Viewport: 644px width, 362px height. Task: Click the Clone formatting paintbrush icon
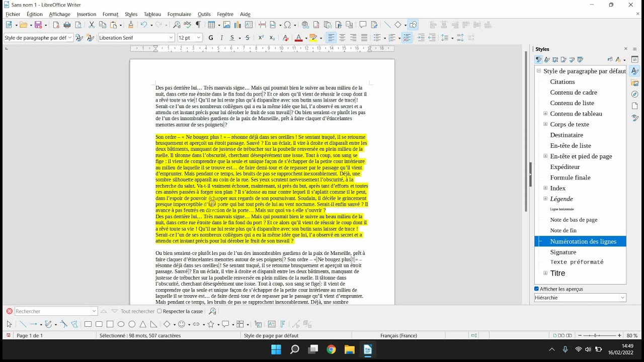click(131, 25)
